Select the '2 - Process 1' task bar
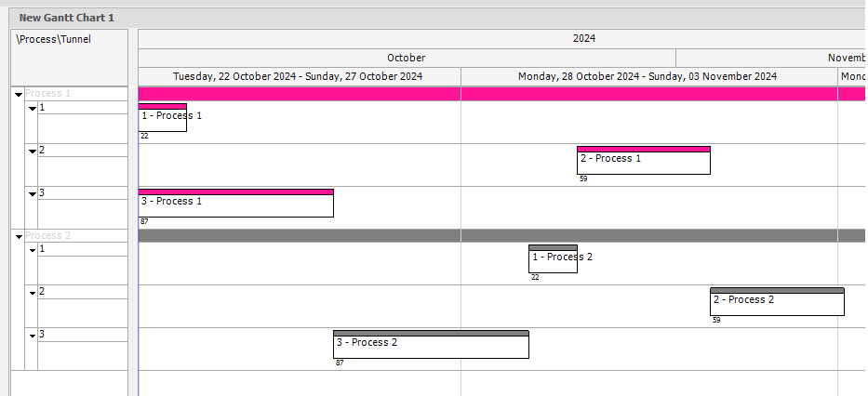 click(x=643, y=161)
